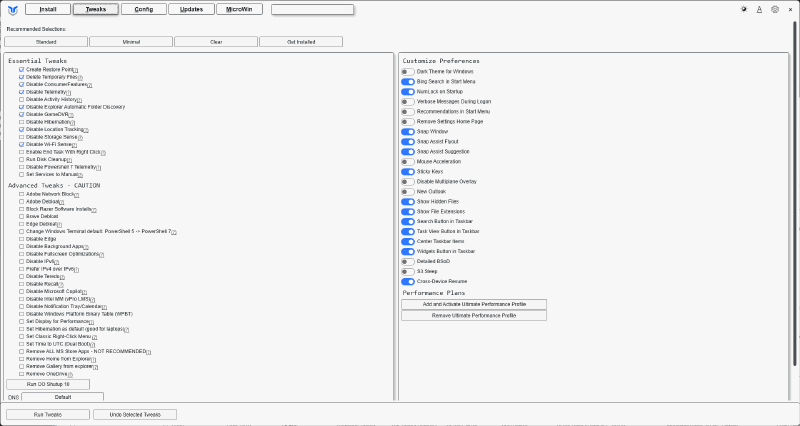Screen dimensions: 800x426
Task: Toggle Widgets Button in Taskbar
Action: (408, 252)
